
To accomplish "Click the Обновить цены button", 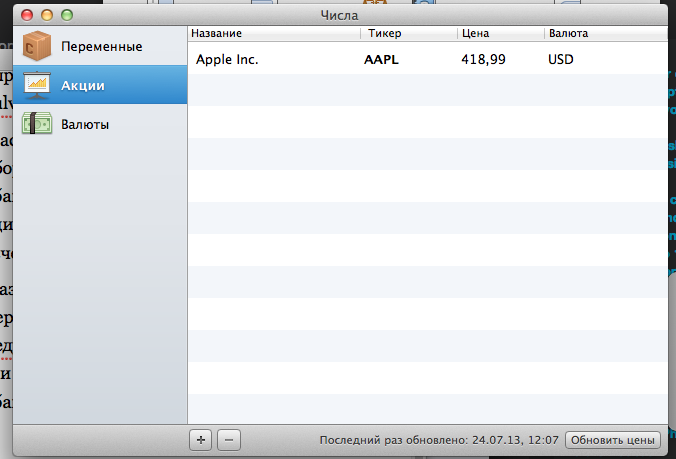I will coord(613,440).
